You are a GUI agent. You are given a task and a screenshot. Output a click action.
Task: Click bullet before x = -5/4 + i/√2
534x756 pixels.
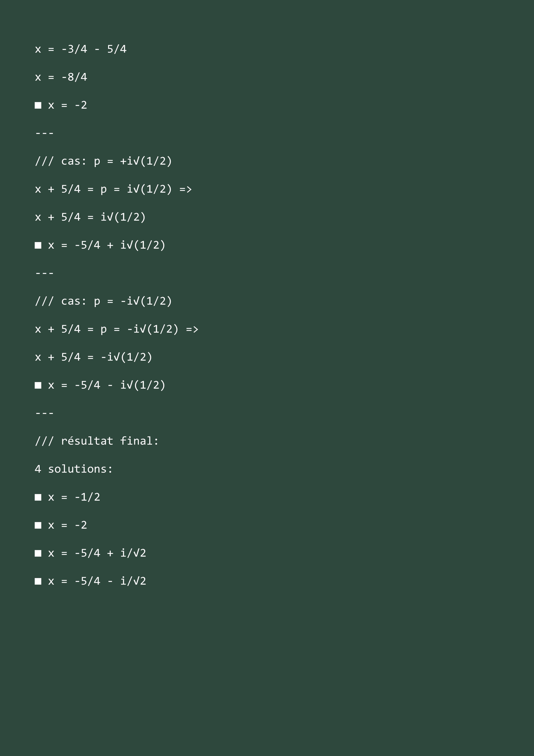pyautogui.click(x=38, y=553)
